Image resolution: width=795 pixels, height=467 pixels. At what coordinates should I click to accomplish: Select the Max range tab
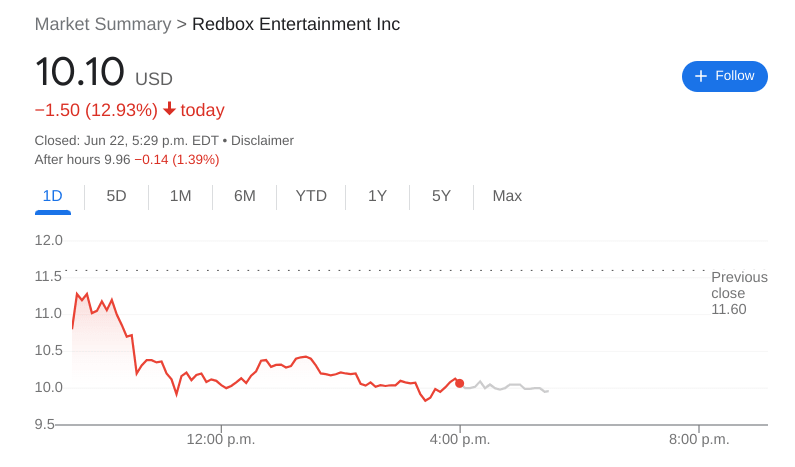click(507, 196)
